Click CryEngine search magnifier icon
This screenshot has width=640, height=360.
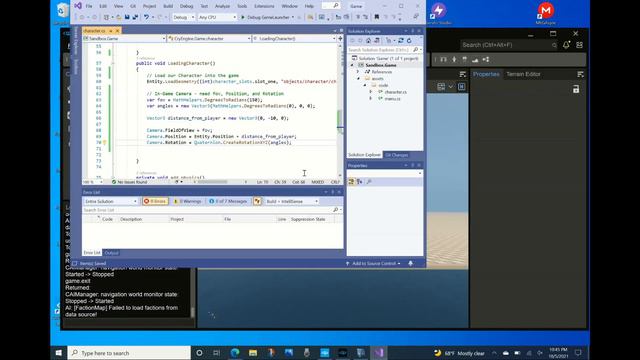click(x=554, y=45)
